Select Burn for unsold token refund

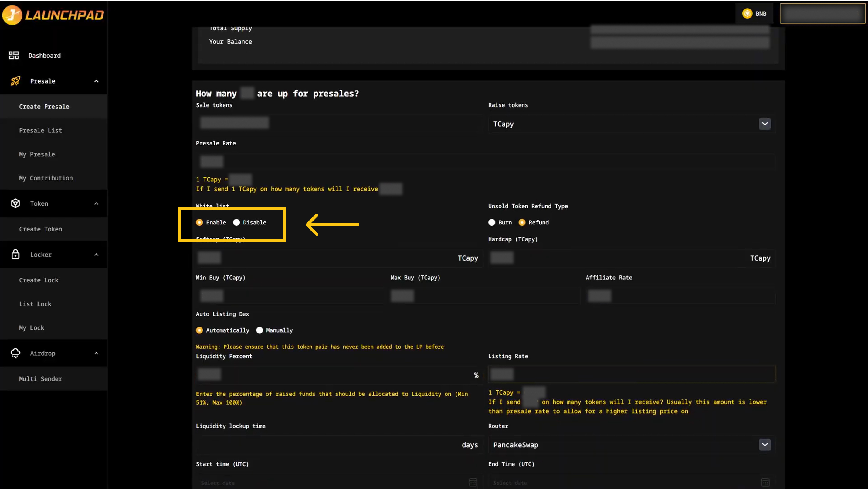pos(492,222)
